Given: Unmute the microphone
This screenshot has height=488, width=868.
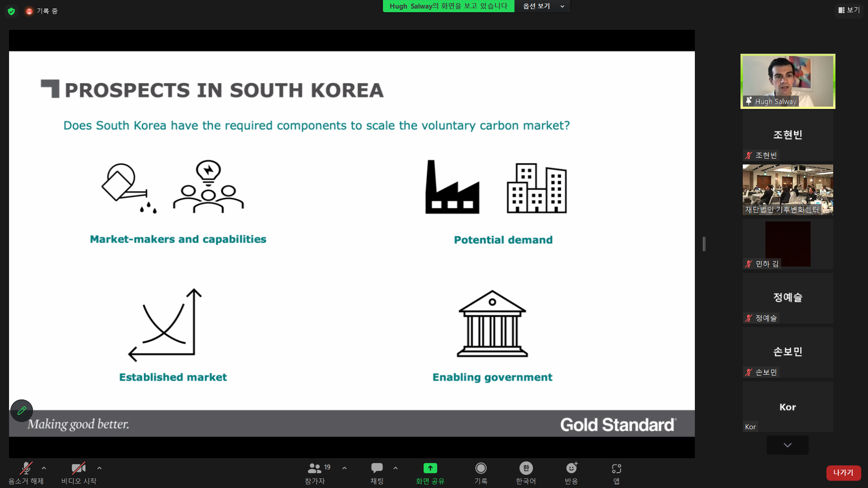Looking at the screenshot, I should pos(26,468).
